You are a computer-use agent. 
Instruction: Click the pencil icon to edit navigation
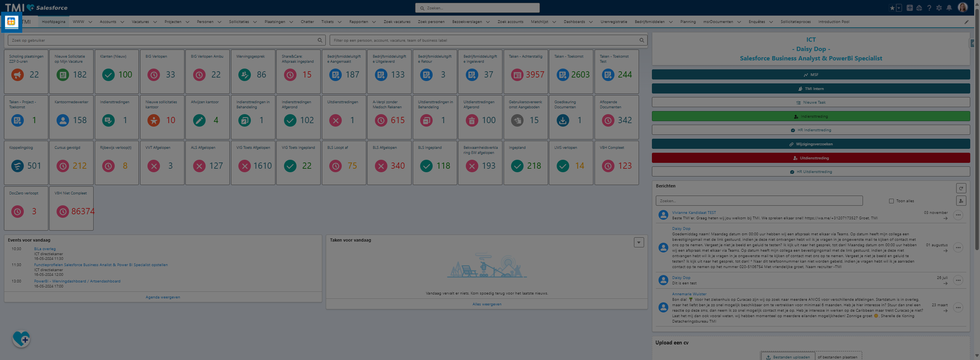point(966,22)
